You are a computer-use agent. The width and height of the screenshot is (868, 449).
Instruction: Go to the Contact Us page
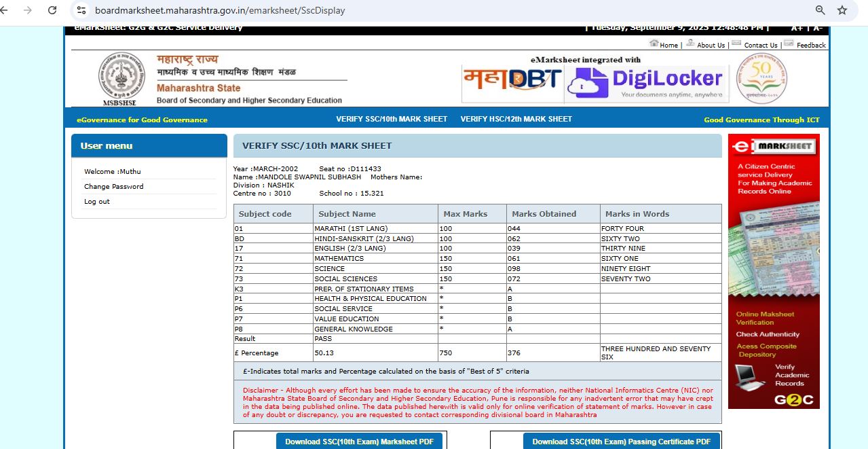pos(760,45)
